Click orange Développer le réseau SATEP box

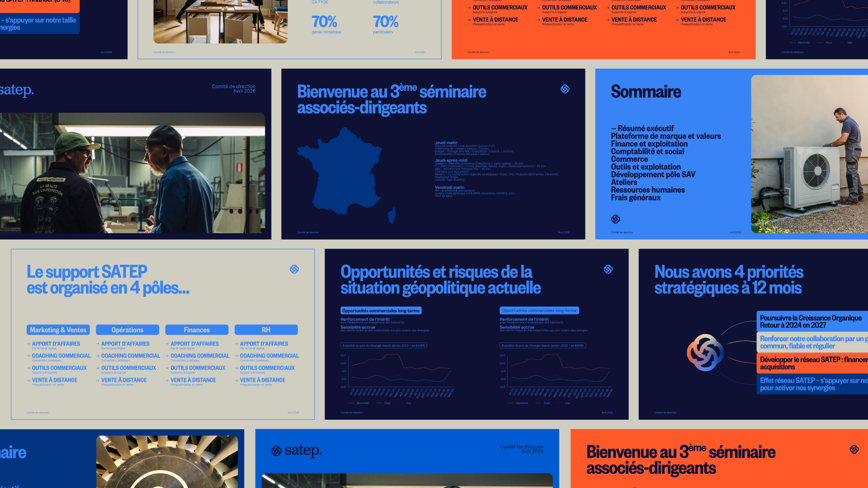(x=812, y=363)
